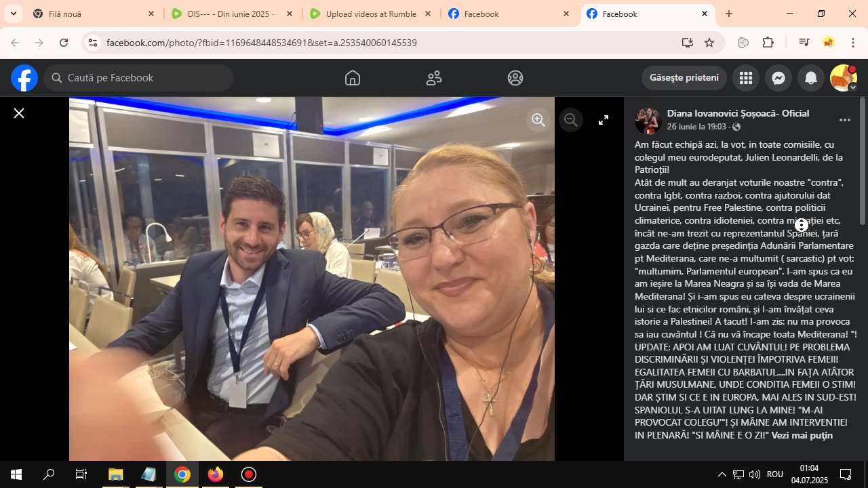
Task: Open the Facebook logo home link
Action: click(x=24, y=78)
